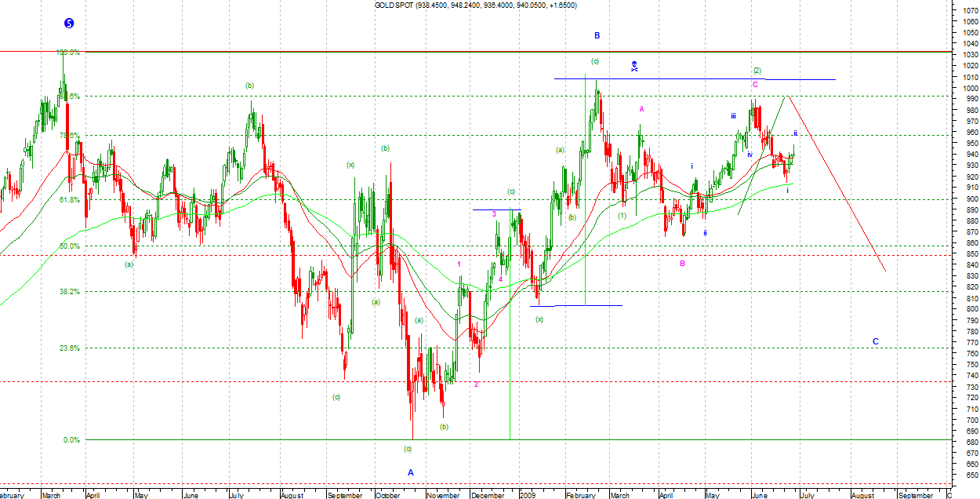The image size is (980, 499).
Task: Select the blue circled 5 wave marker
Action: (69, 24)
